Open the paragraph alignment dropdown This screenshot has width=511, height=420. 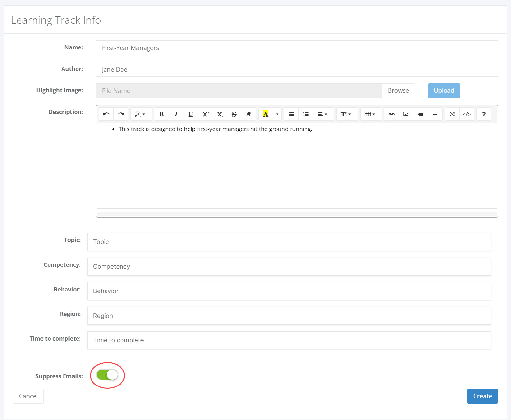click(322, 114)
